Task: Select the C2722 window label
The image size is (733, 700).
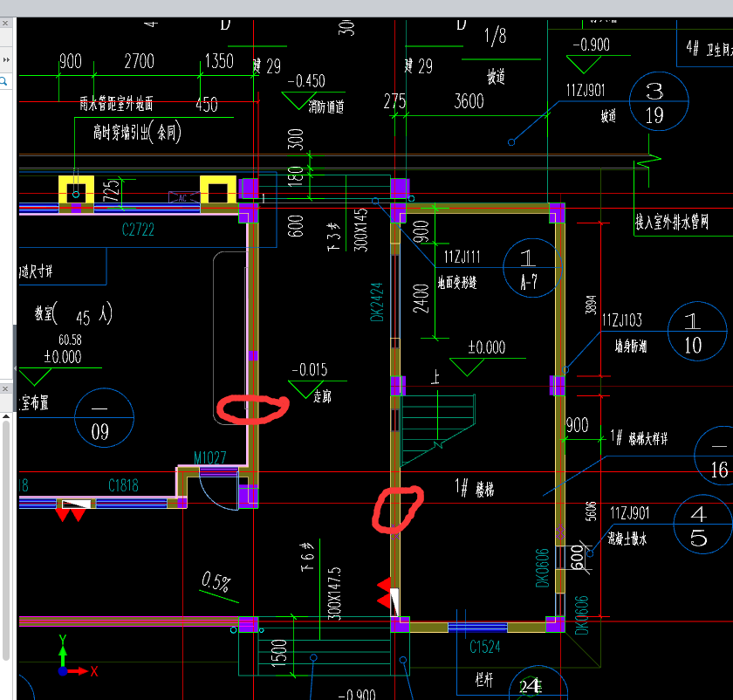Action: pyautogui.click(x=138, y=230)
